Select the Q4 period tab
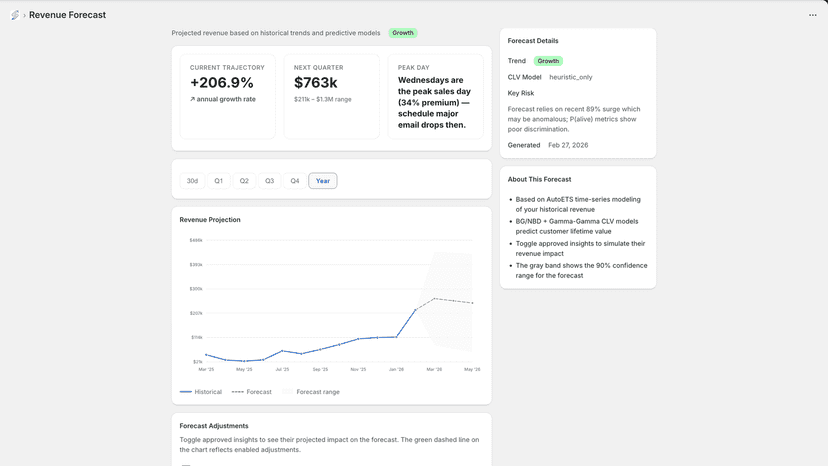 (295, 181)
